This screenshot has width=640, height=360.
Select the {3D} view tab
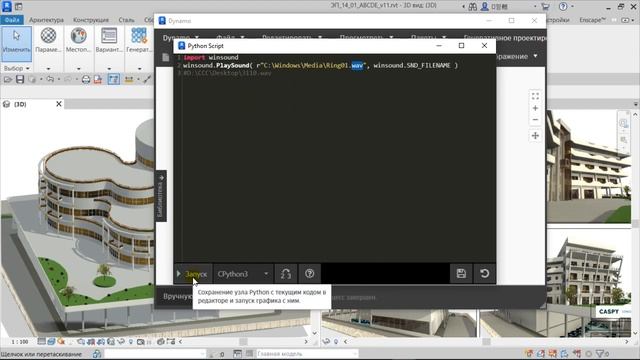tap(31, 104)
